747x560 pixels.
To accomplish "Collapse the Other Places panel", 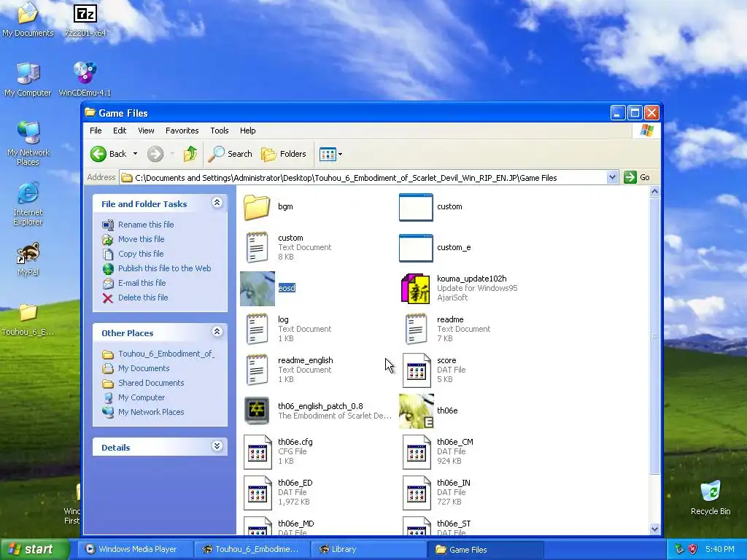I will 217,332.
